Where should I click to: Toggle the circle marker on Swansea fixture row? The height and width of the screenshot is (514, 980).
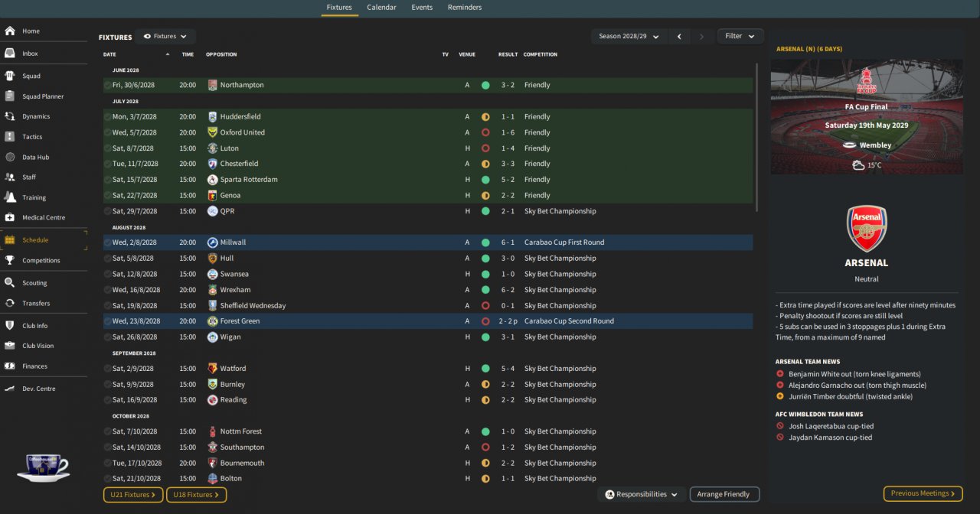tap(107, 274)
